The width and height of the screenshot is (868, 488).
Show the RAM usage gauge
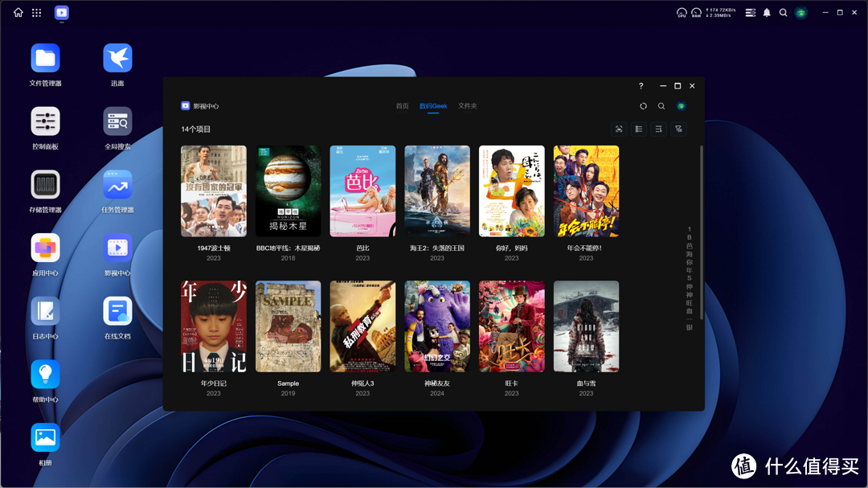pyautogui.click(x=696, y=12)
